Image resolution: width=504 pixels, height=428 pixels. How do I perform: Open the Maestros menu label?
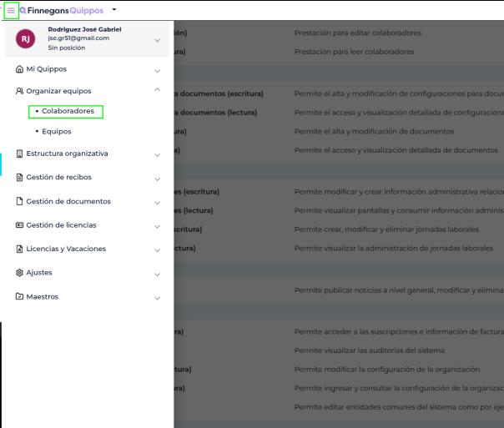point(42,297)
